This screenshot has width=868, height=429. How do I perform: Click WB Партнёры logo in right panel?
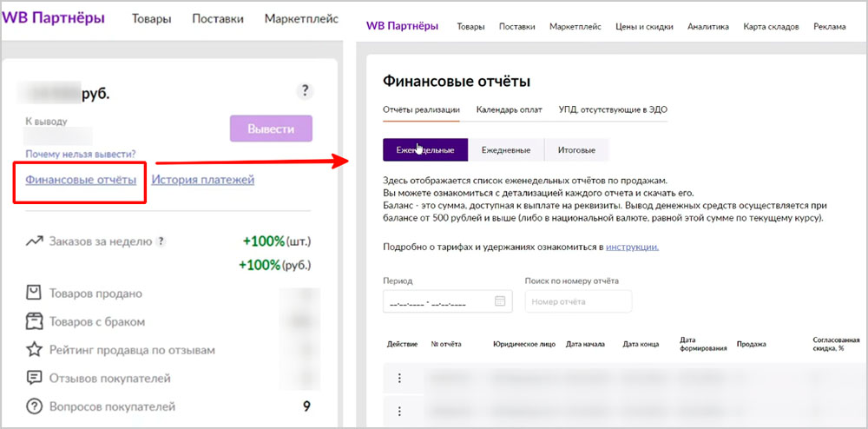(x=403, y=26)
